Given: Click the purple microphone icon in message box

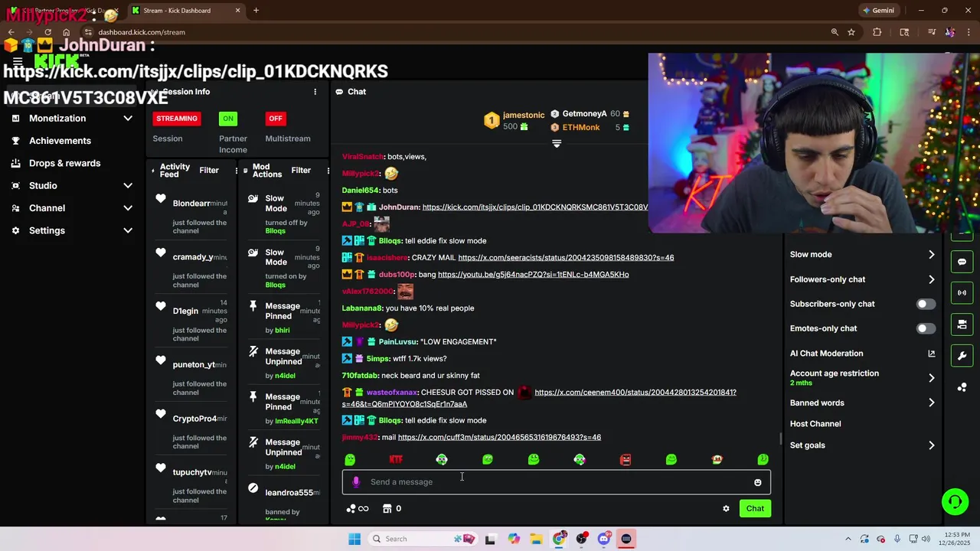Looking at the screenshot, I should pyautogui.click(x=356, y=482).
